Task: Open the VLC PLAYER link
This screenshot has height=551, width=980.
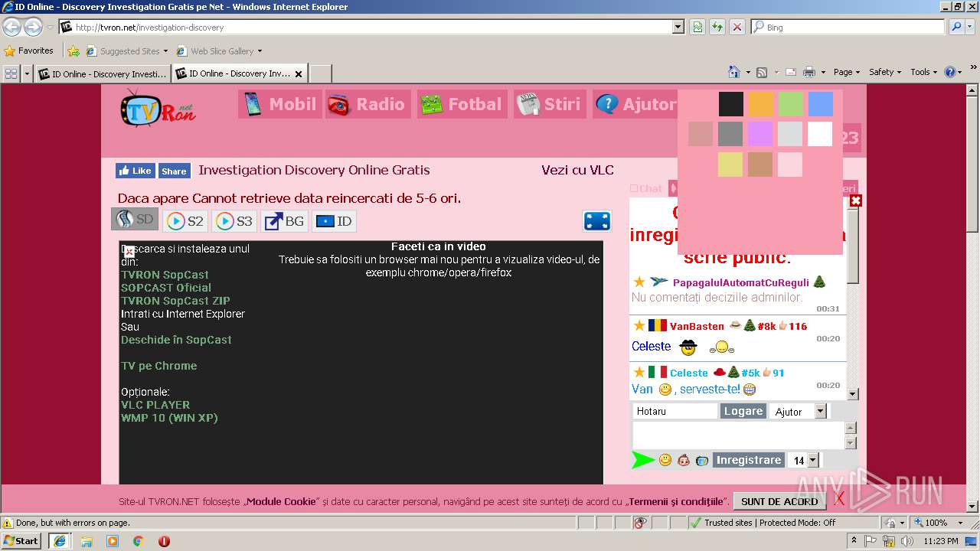Action: pos(155,405)
